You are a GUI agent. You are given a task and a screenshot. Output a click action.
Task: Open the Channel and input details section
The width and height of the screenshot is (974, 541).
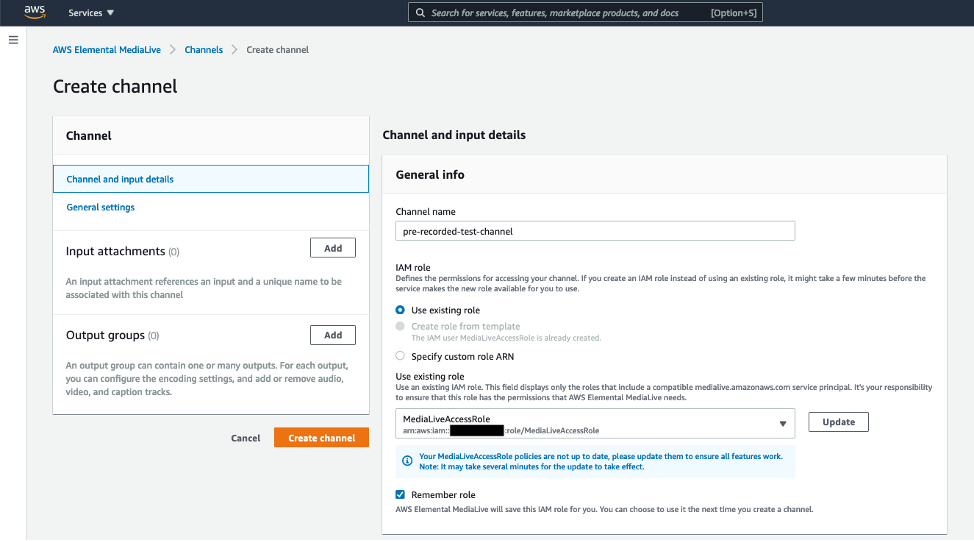point(211,179)
